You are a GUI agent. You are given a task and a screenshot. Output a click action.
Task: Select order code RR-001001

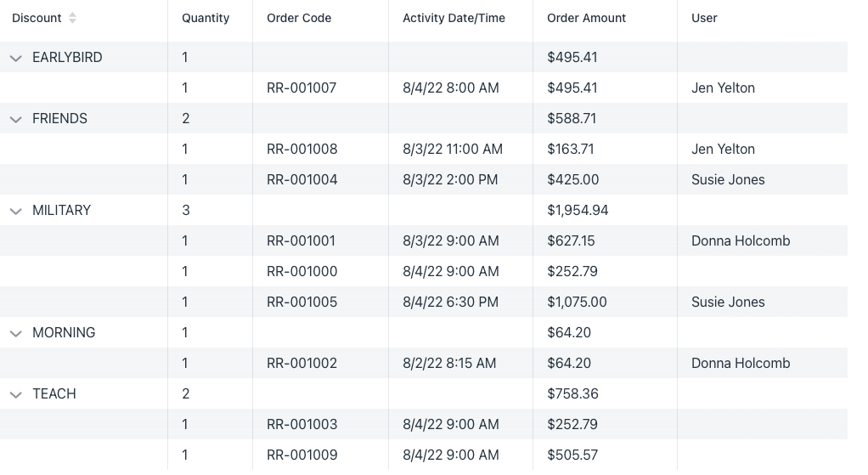302,240
